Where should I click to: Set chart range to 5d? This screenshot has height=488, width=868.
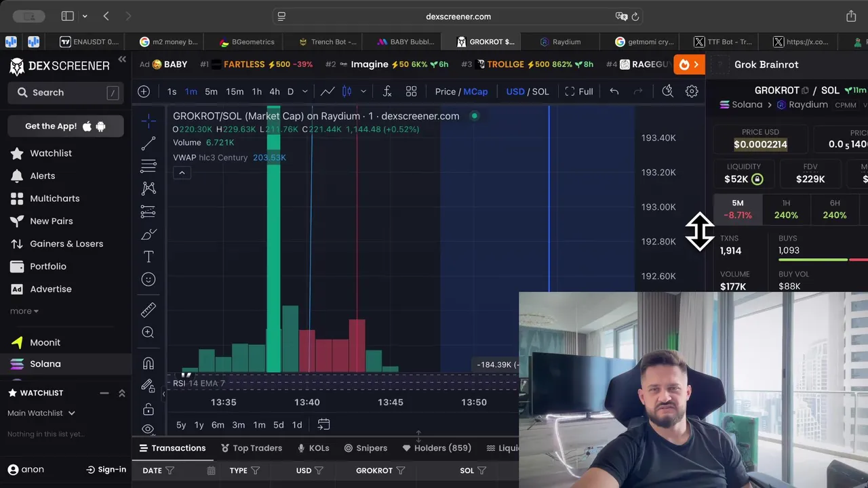(x=279, y=425)
